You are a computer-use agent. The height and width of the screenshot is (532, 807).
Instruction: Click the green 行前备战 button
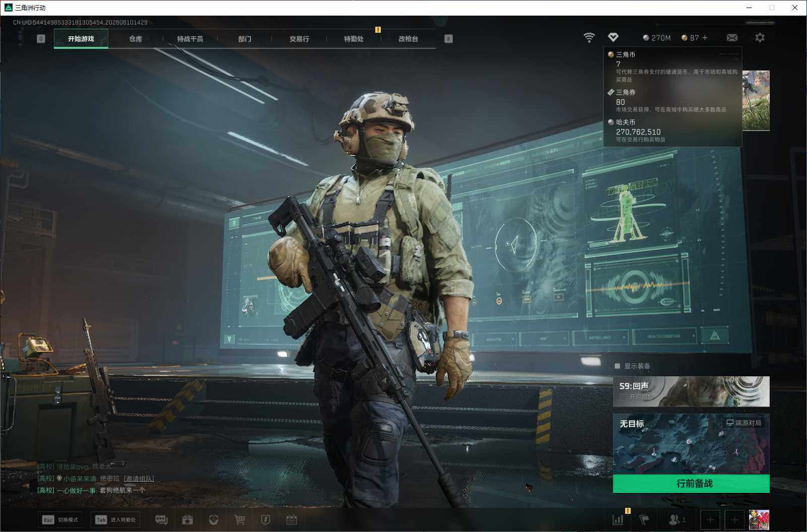click(691, 484)
